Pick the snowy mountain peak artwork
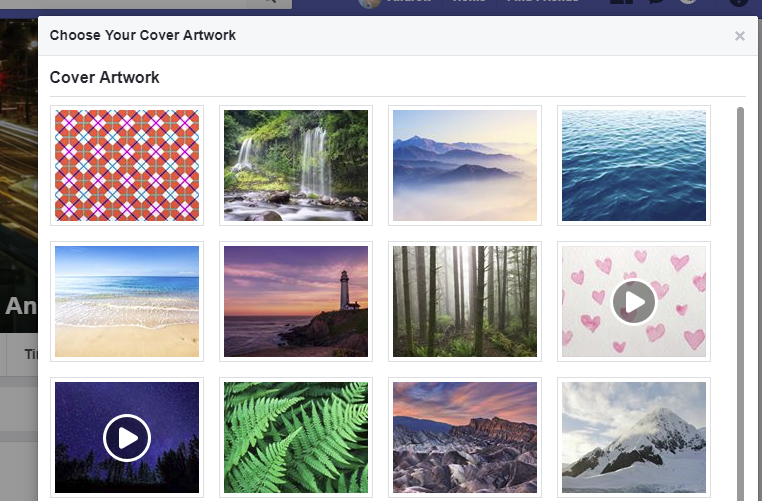762x501 pixels. 634,437
